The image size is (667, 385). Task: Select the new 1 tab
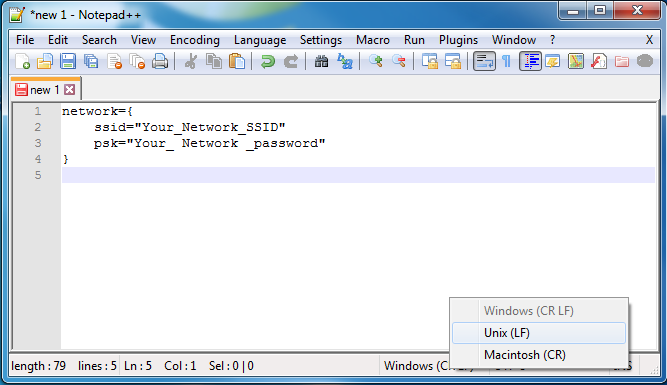click(45, 90)
